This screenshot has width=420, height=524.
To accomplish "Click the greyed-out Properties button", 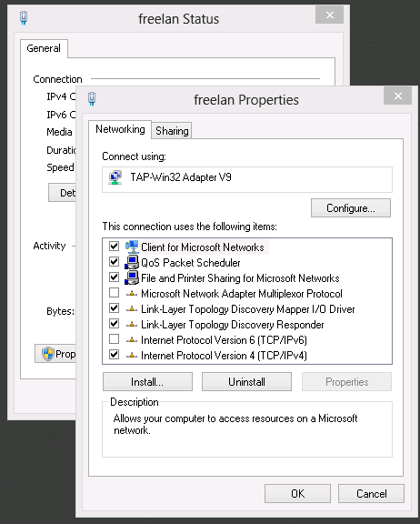I will point(346,382).
